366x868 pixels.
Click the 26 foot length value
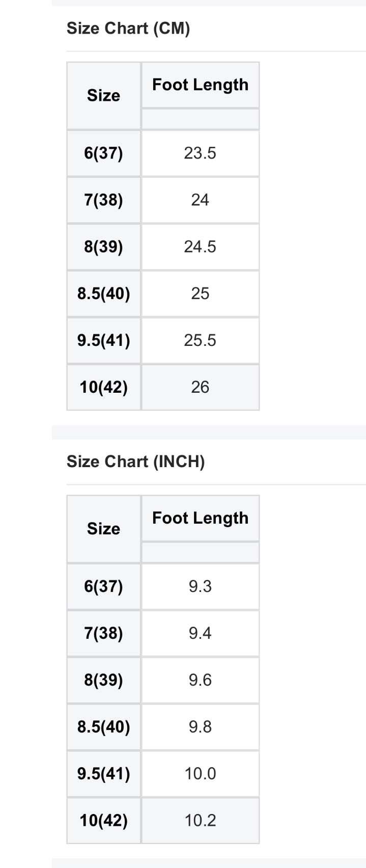coord(200,387)
